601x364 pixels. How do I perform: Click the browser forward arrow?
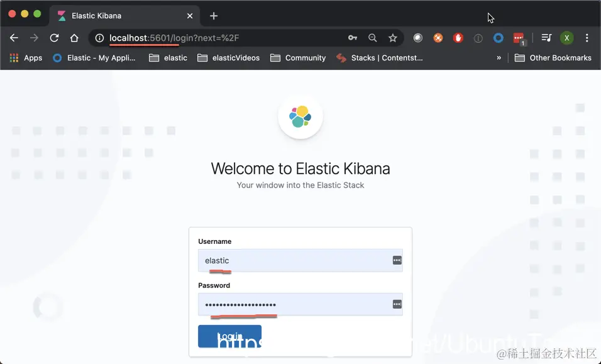(x=34, y=38)
